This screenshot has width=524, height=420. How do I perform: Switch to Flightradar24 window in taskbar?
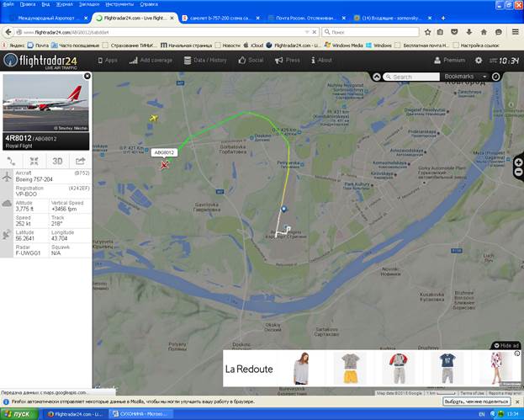point(75,414)
